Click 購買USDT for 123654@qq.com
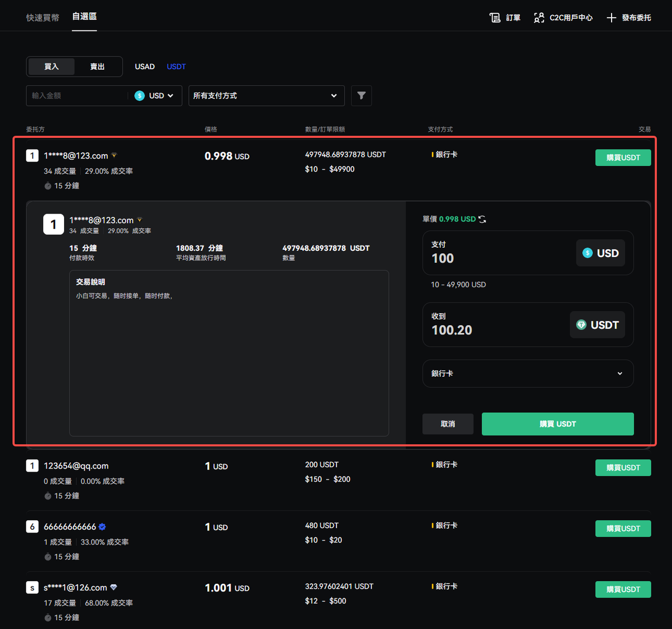672x629 pixels. click(623, 467)
